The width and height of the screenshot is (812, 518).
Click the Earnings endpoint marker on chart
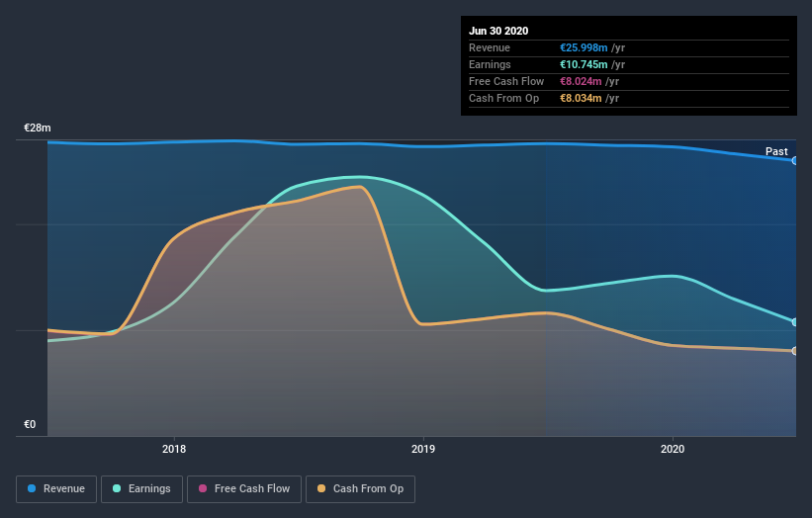795,322
